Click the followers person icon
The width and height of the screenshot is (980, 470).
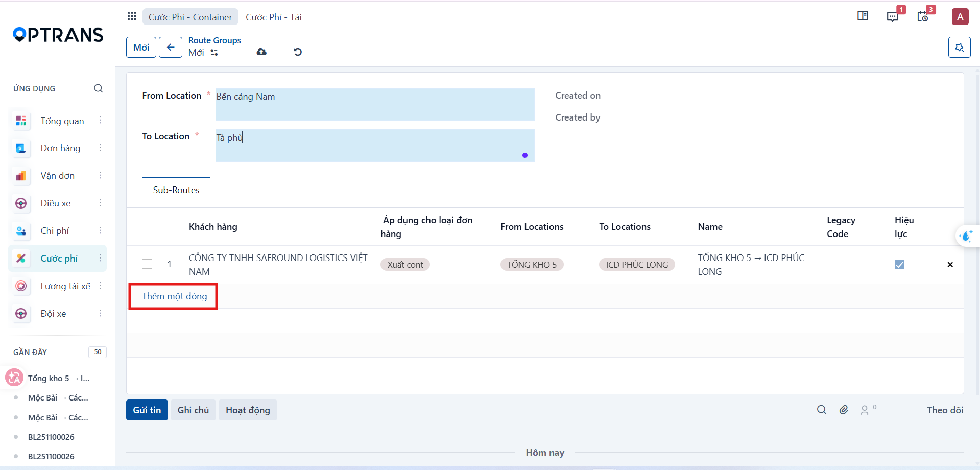[x=865, y=410]
